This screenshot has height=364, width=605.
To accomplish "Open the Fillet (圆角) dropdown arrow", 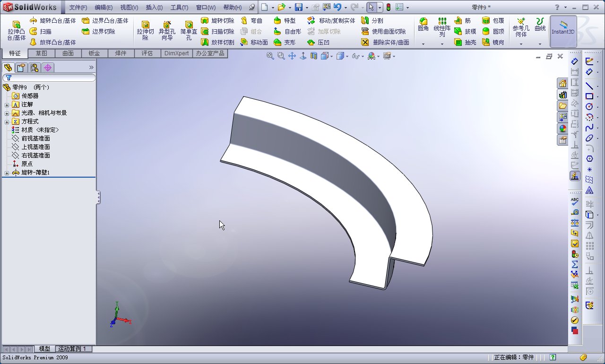I will pyautogui.click(x=423, y=44).
